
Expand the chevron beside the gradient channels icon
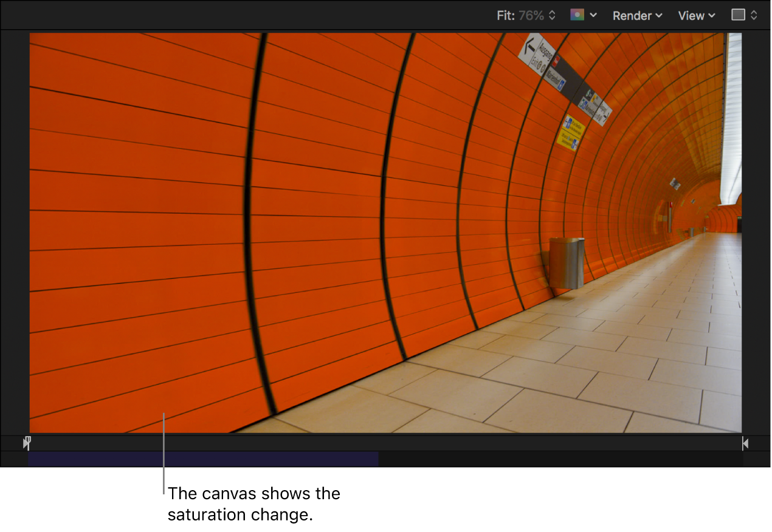click(x=593, y=15)
